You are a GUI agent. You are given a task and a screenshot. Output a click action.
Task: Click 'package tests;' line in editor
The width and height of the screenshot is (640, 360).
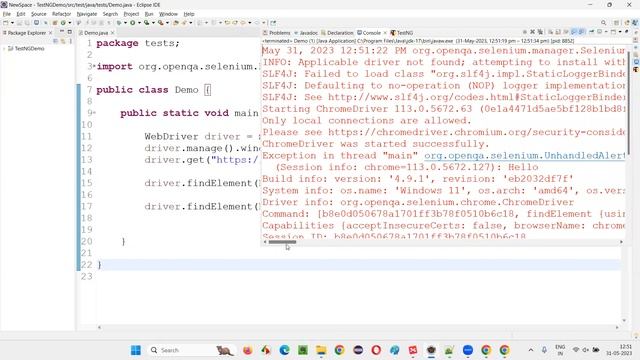138,43
